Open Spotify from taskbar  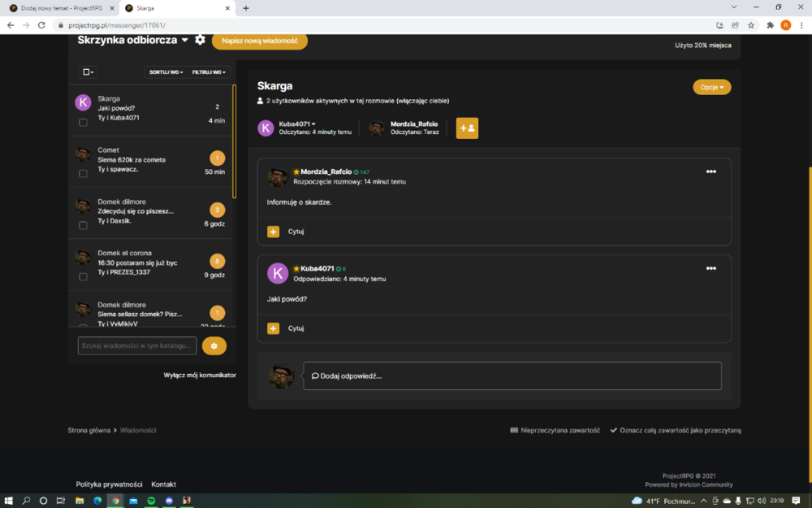click(151, 500)
